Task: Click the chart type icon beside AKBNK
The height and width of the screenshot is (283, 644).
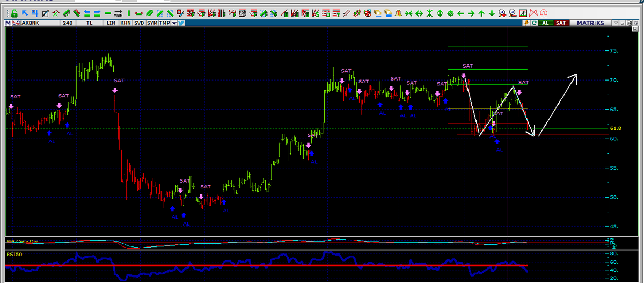Action: click(17, 23)
